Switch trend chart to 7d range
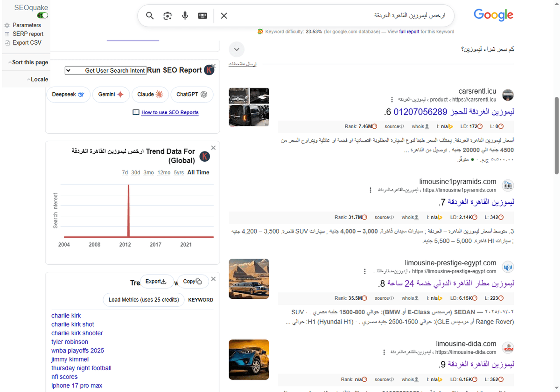The width and height of the screenshot is (560, 392). [125, 172]
